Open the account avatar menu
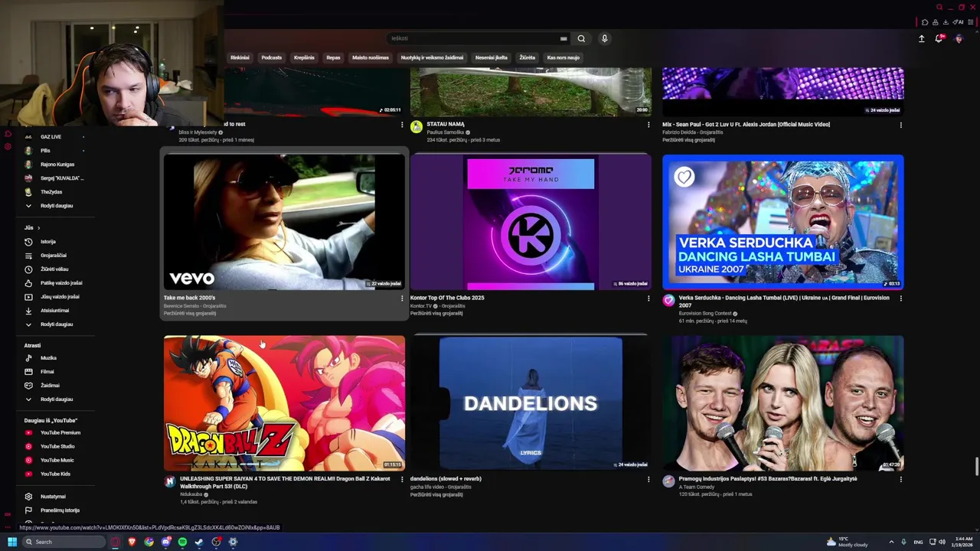Image resolution: width=980 pixels, height=551 pixels. click(958, 38)
